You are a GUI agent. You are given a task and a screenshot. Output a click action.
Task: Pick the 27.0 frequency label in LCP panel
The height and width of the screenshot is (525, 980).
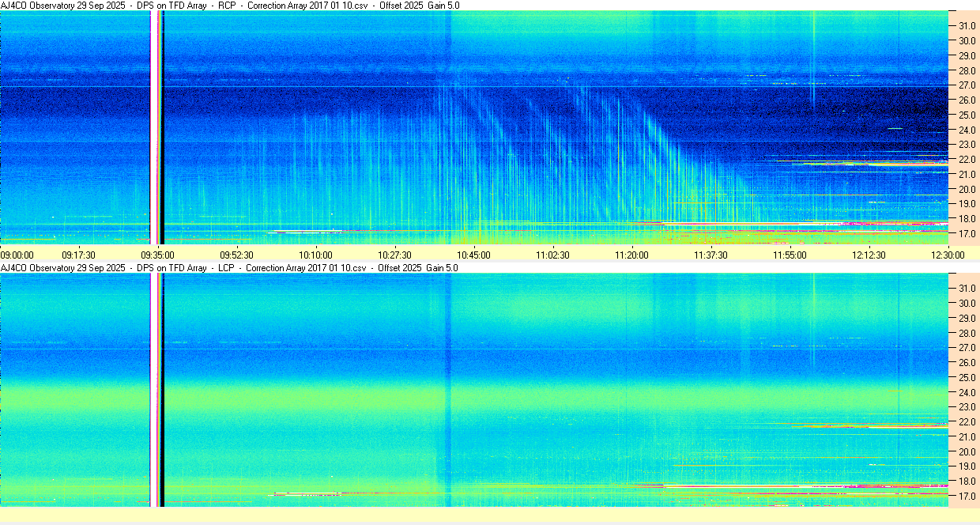point(967,348)
